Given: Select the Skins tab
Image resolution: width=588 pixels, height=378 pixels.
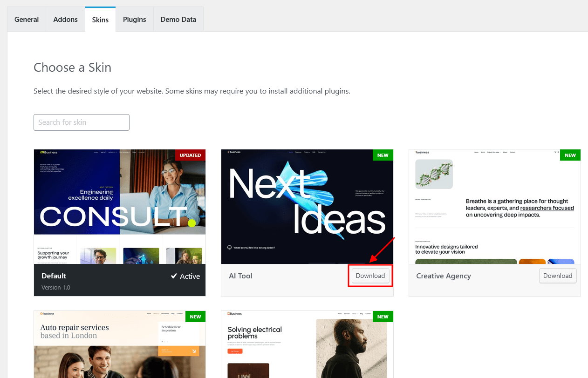Looking at the screenshot, I should tap(100, 20).
